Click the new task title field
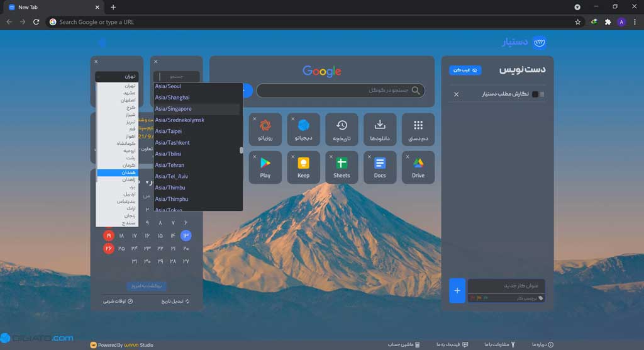Viewport: 644px width, 350px height. click(506, 285)
